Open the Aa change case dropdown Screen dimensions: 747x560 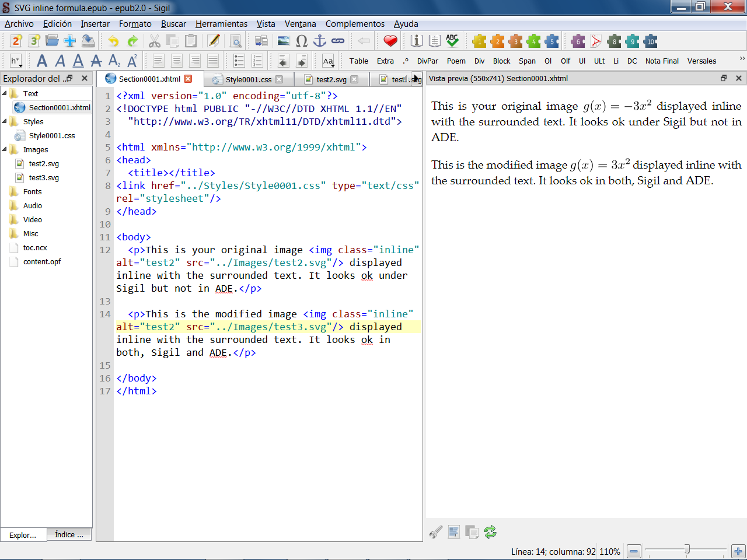(x=329, y=61)
